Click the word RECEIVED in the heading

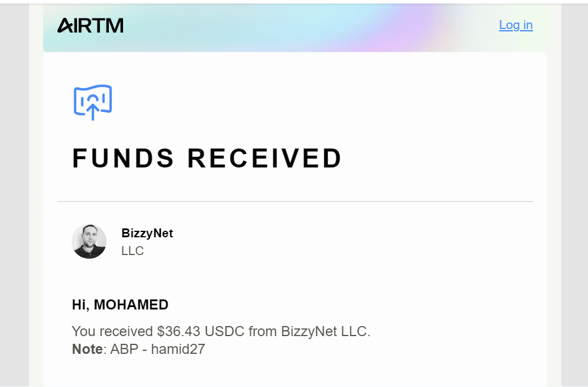264,158
